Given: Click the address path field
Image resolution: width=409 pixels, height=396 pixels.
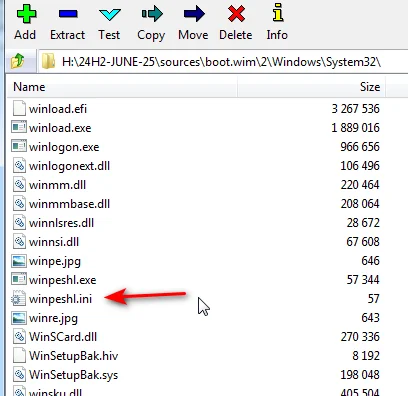Looking at the screenshot, I should coord(224,62).
